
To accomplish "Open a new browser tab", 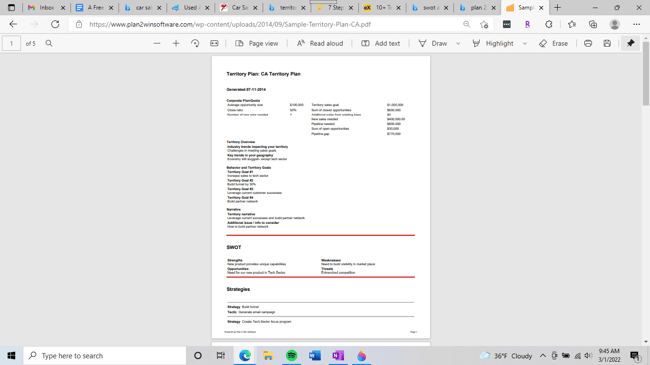I will tap(558, 7).
